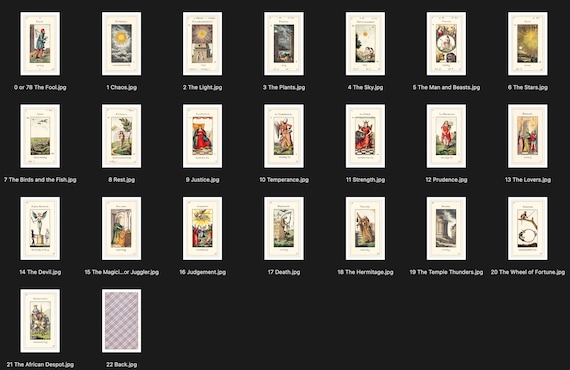This screenshot has height=370, width=570.
Task: Click filename '8 Rest.jpg'
Action: [x=121, y=180]
